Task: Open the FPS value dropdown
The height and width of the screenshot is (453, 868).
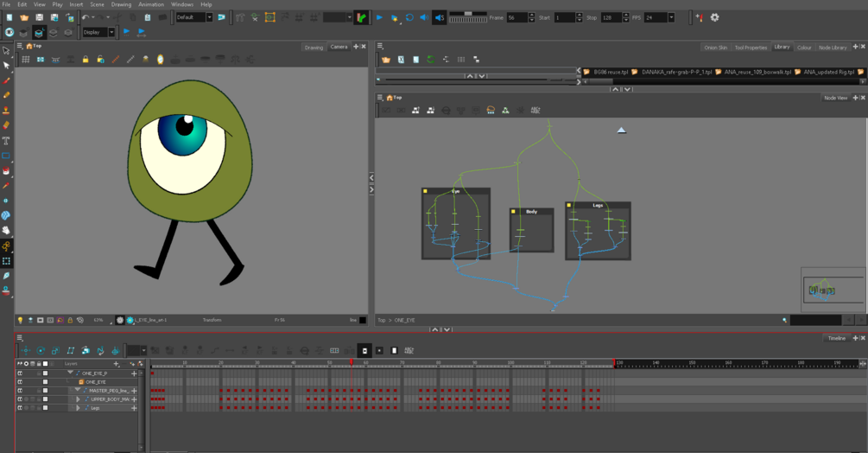Action: click(671, 17)
